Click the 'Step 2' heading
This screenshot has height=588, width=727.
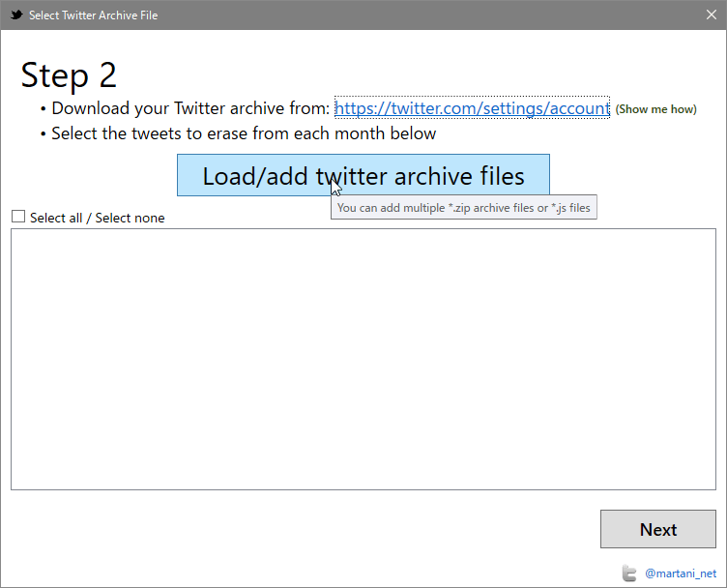(69, 75)
